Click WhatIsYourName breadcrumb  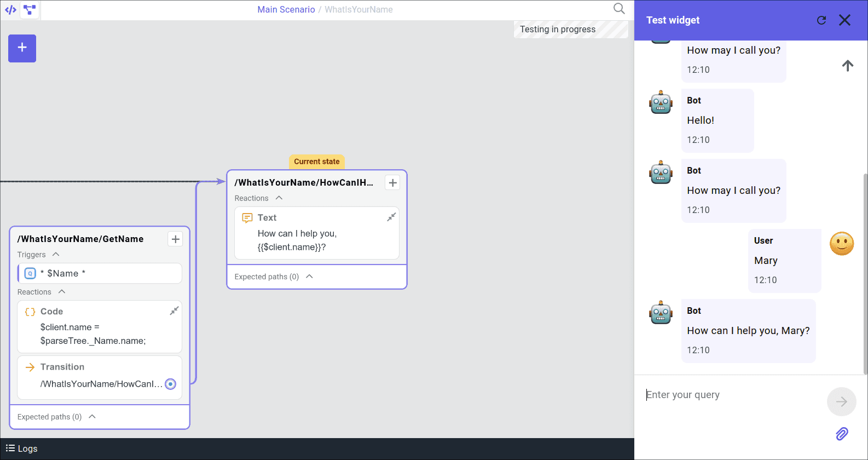358,9
